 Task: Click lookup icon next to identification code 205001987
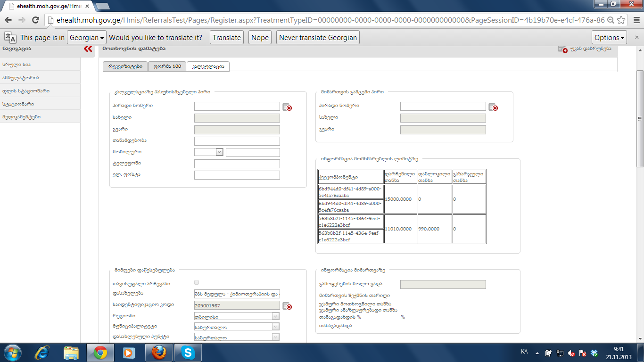(287, 306)
